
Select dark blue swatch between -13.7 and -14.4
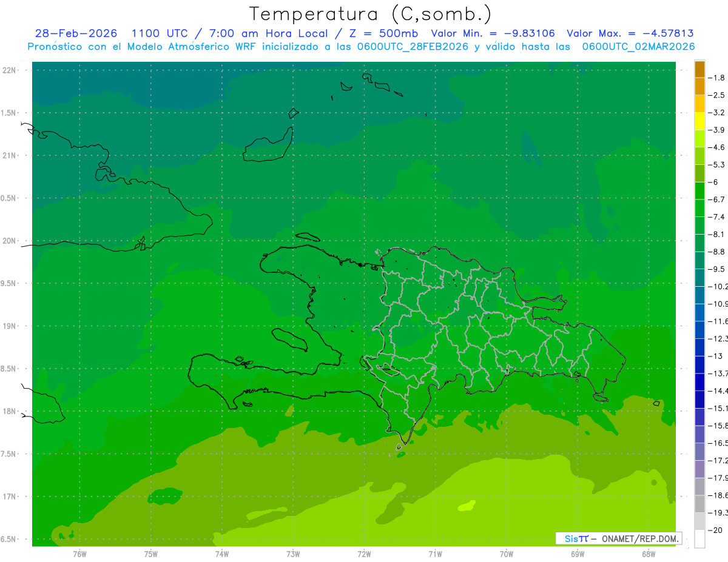click(699, 383)
